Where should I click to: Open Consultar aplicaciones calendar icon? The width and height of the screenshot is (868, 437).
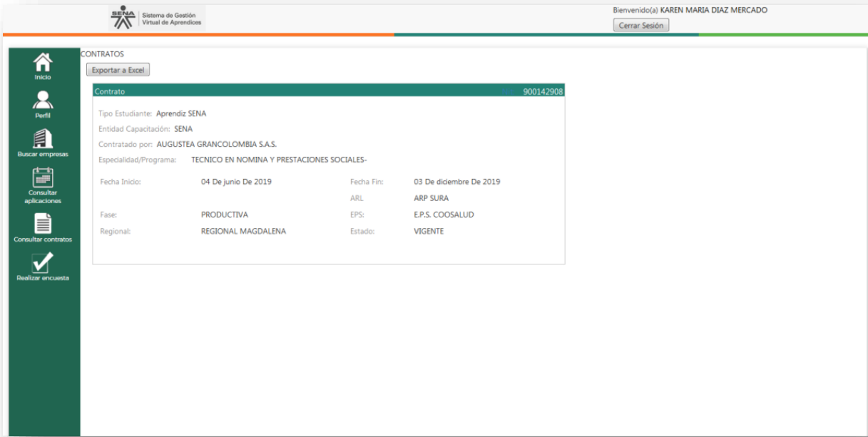click(43, 177)
